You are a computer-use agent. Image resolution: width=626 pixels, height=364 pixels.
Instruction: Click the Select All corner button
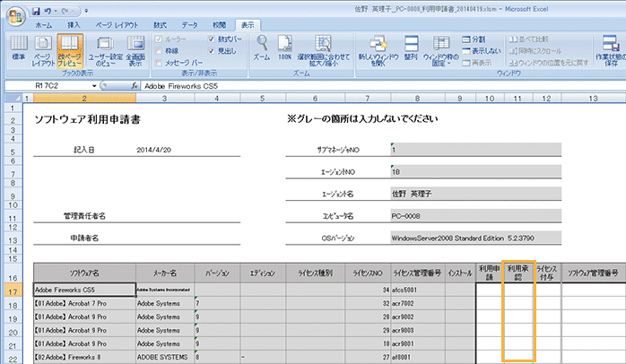point(13,98)
